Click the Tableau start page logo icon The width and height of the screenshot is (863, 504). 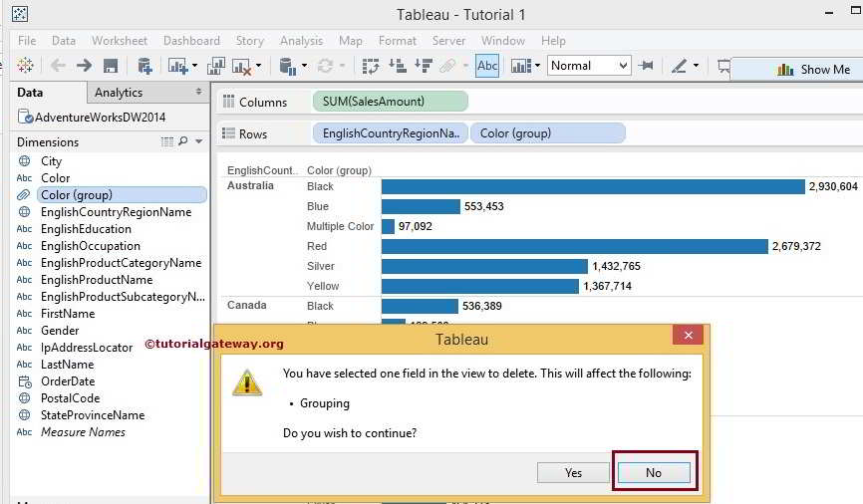pos(25,66)
